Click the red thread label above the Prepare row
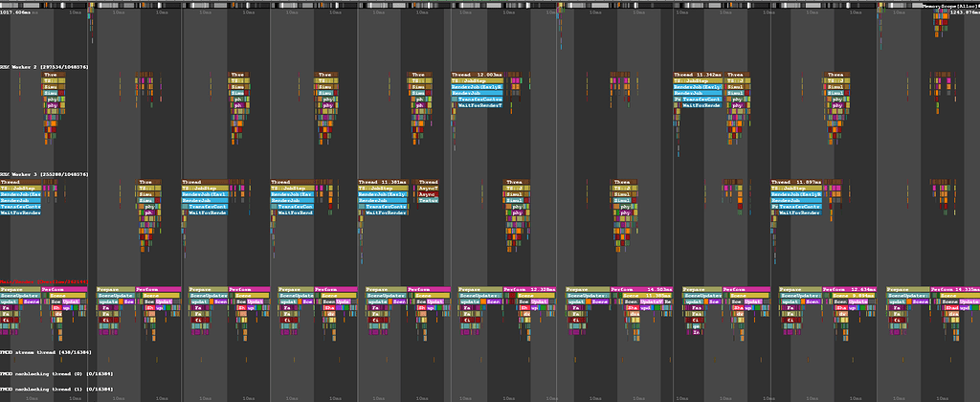Screen dimensions: 980x402 pos(44,281)
